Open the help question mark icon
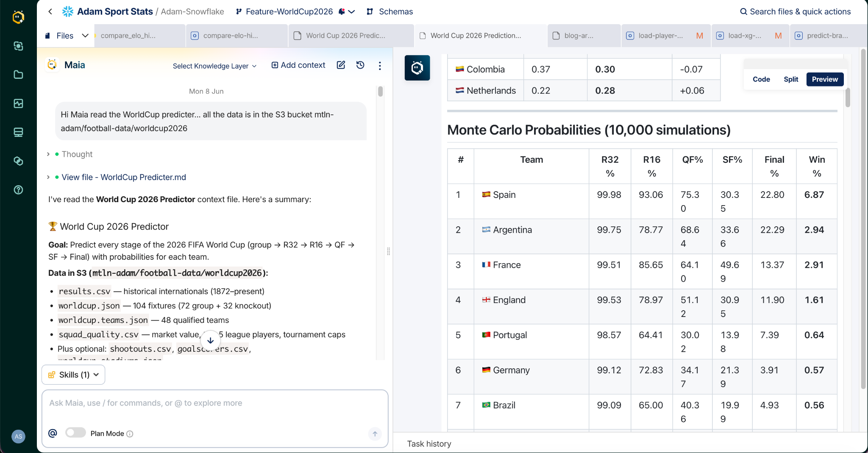Screen dimensions: 868x453 click(18, 190)
